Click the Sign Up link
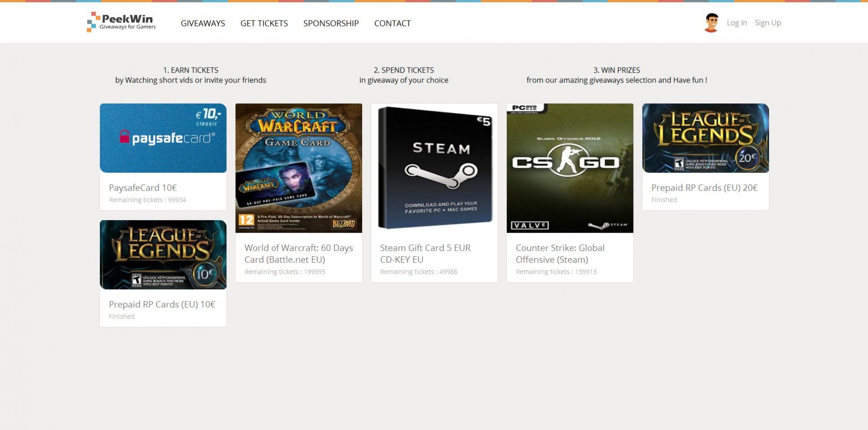868x430 pixels. point(768,23)
